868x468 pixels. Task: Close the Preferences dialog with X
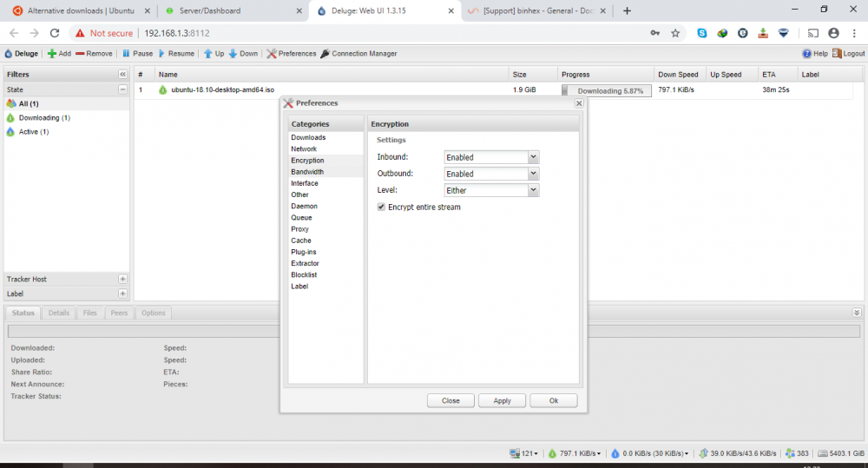point(579,103)
